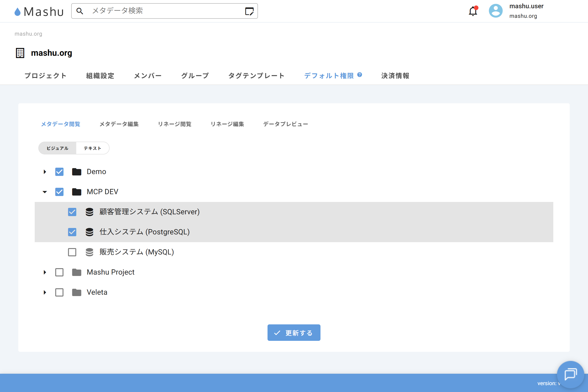Click the search note icon in search bar
The width and height of the screenshot is (588, 392).
pyautogui.click(x=249, y=11)
